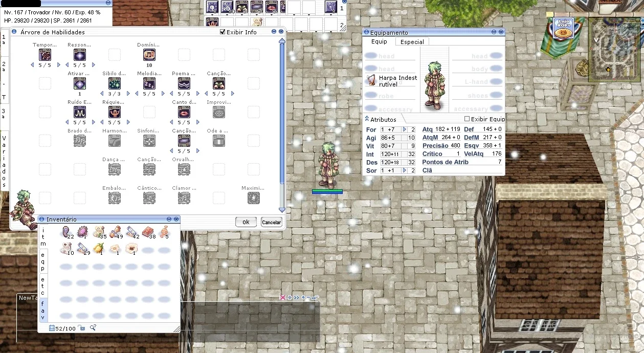Select the yellow fruit item in inventory
The height and width of the screenshot is (353, 644).
click(98, 249)
